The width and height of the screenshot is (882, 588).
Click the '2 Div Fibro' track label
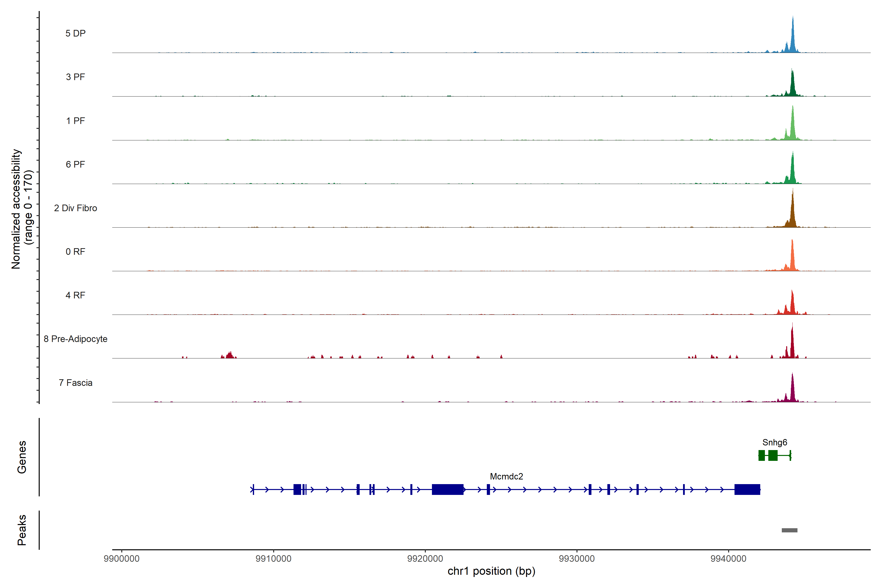tap(75, 208)
